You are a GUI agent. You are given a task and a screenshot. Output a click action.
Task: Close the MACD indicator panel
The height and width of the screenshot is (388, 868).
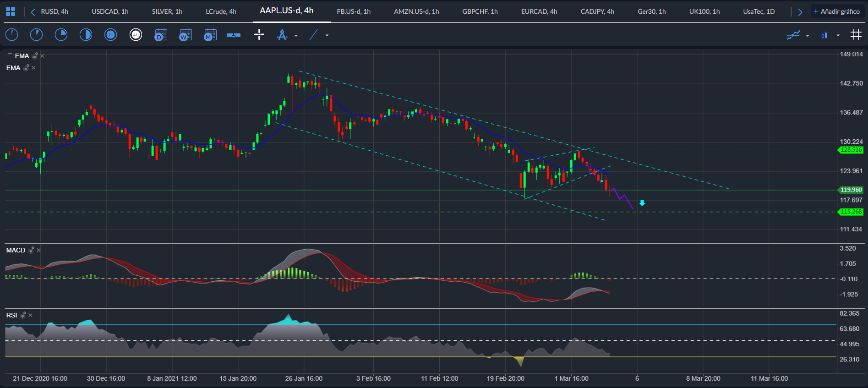[38, 250]
